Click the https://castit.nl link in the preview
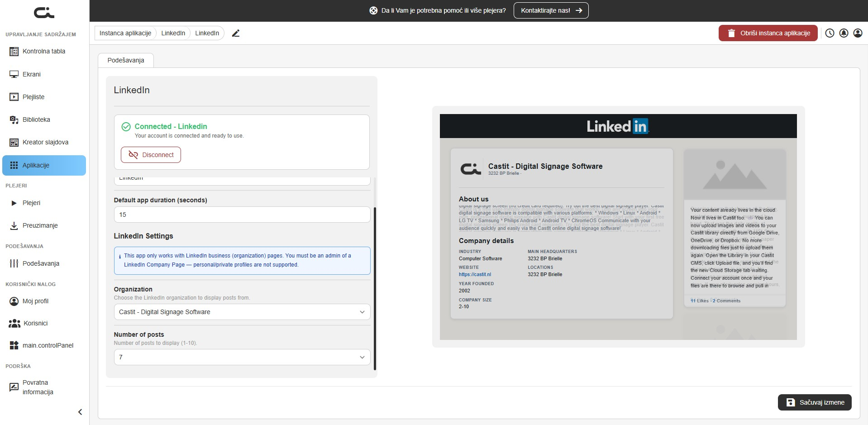The height and width of the screenshot is (425, 868). (x=475, y=274)
